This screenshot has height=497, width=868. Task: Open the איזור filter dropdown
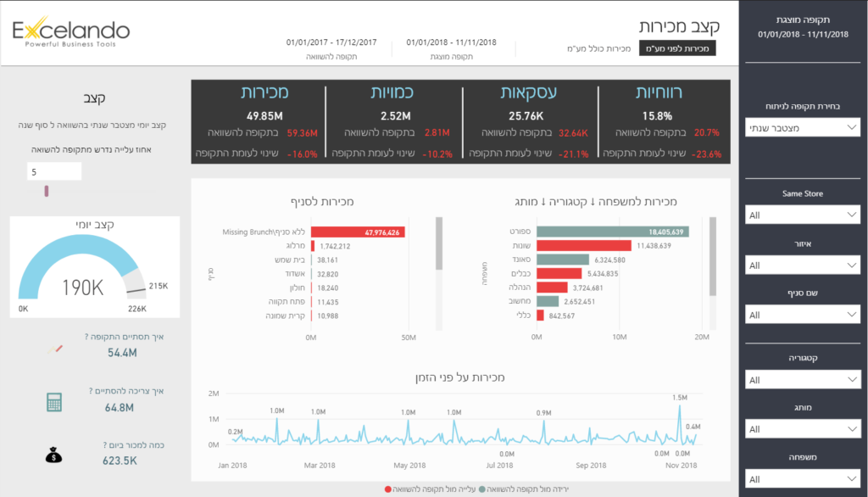point(803,265)
